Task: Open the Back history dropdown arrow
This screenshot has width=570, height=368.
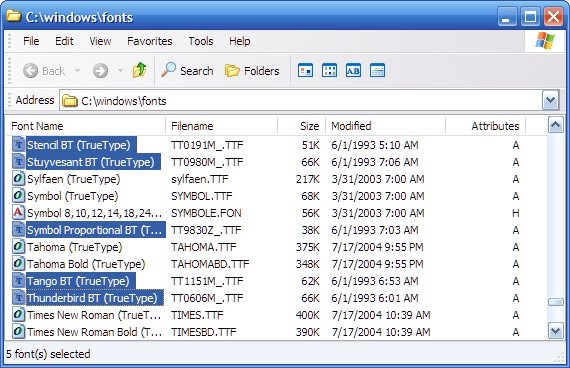Action: pos(77,70)
